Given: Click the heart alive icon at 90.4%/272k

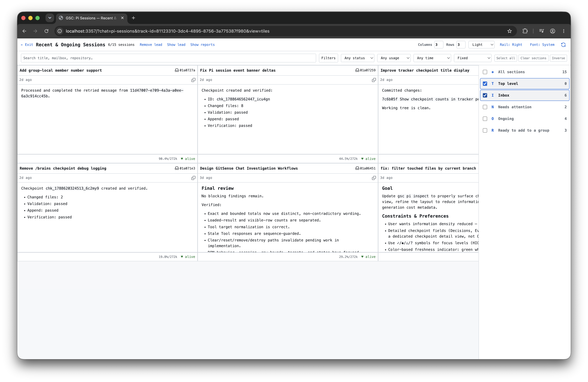Looking at the screenshot, I should coord(182,159).
